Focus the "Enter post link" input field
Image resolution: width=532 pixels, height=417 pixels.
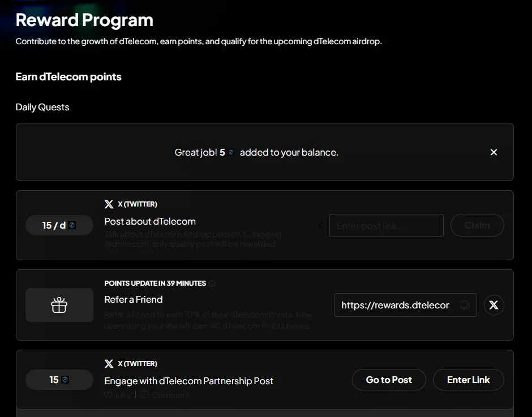point(386,225)
